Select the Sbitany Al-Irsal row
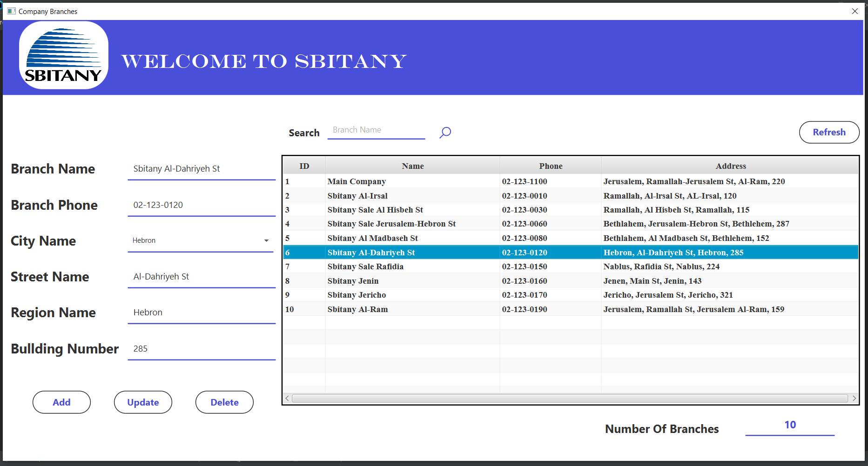Image resolution: width=868 pixels, height=466 pixels. point(571,196)
